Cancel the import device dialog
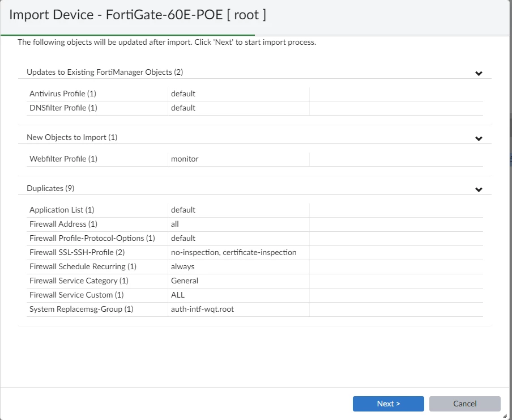Image resolution: width=512 pixels, height=420 pixels. tap(464, 404)
